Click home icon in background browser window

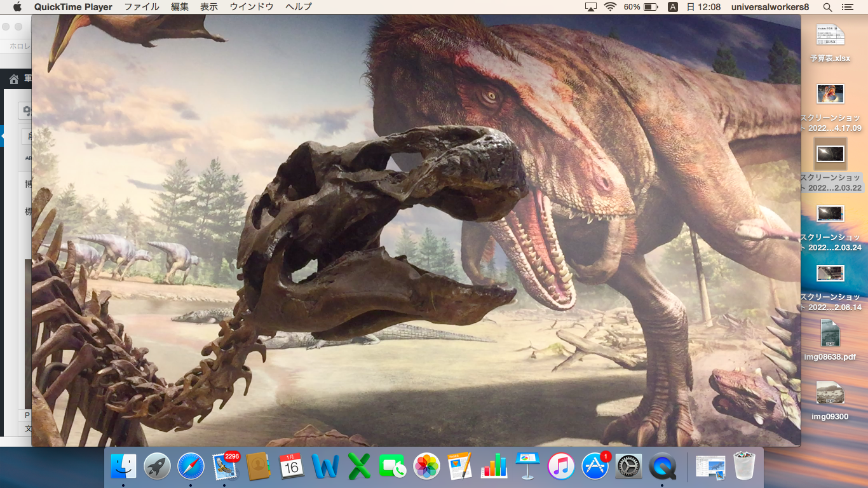[x=14, y=79]
